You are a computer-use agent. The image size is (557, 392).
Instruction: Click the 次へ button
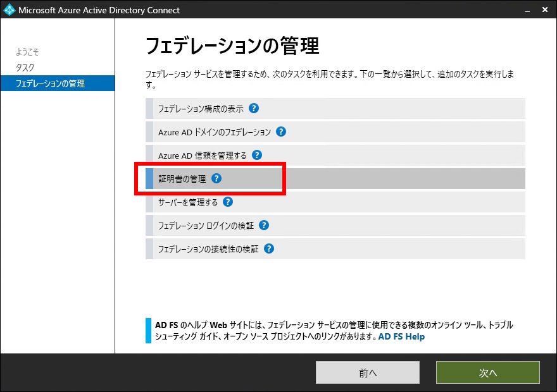pyautogui.click(x=488, y=372)
